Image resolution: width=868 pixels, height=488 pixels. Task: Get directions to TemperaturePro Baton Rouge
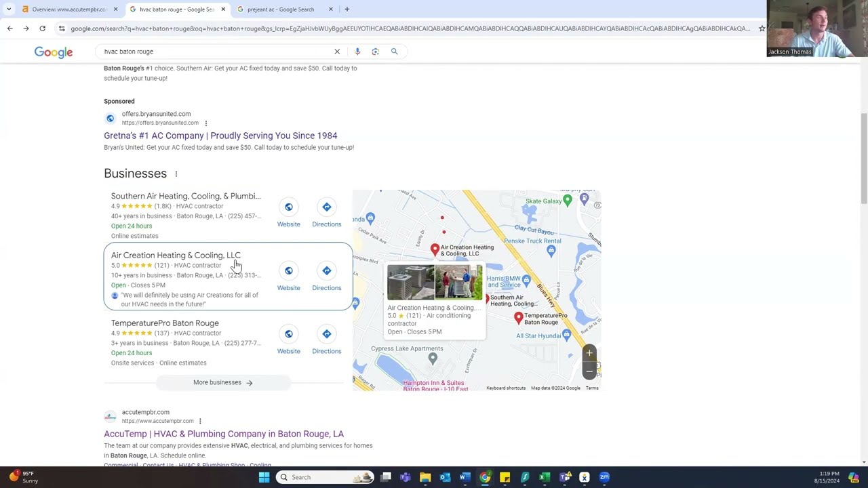pos(326,333)
